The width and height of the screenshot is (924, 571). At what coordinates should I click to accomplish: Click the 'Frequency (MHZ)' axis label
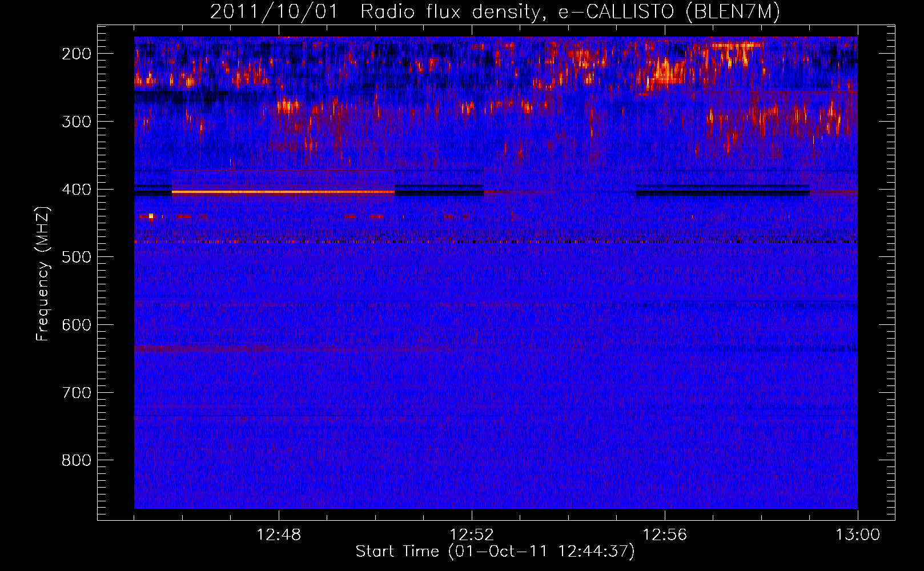[x=43, y=274]
